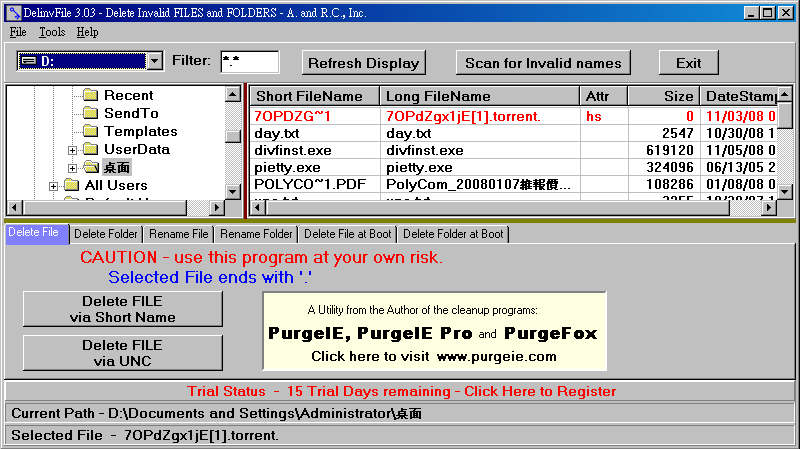800x449 pixels.
Task: Open the Help menu
Action: pos(87,32)
